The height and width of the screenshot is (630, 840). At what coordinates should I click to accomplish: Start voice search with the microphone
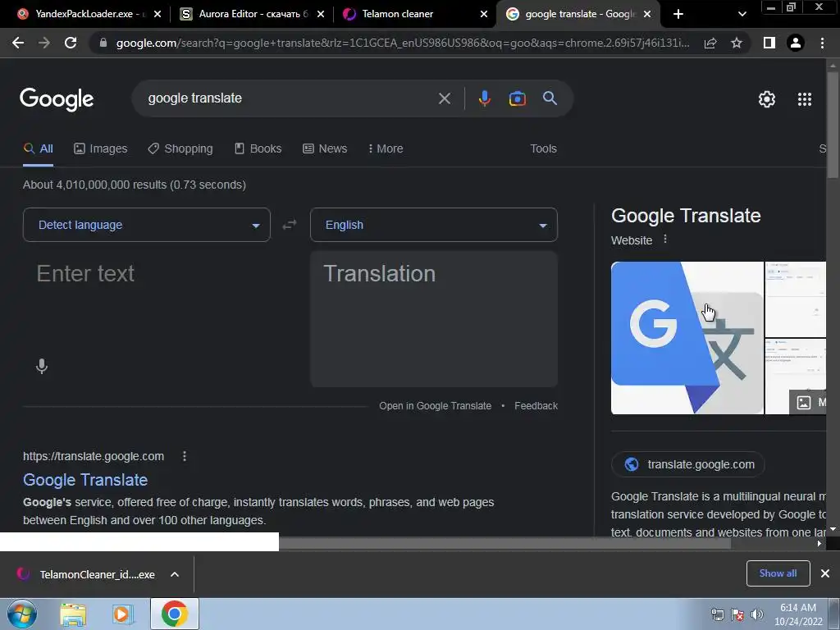pyautogui.click(x=484, y=98)
